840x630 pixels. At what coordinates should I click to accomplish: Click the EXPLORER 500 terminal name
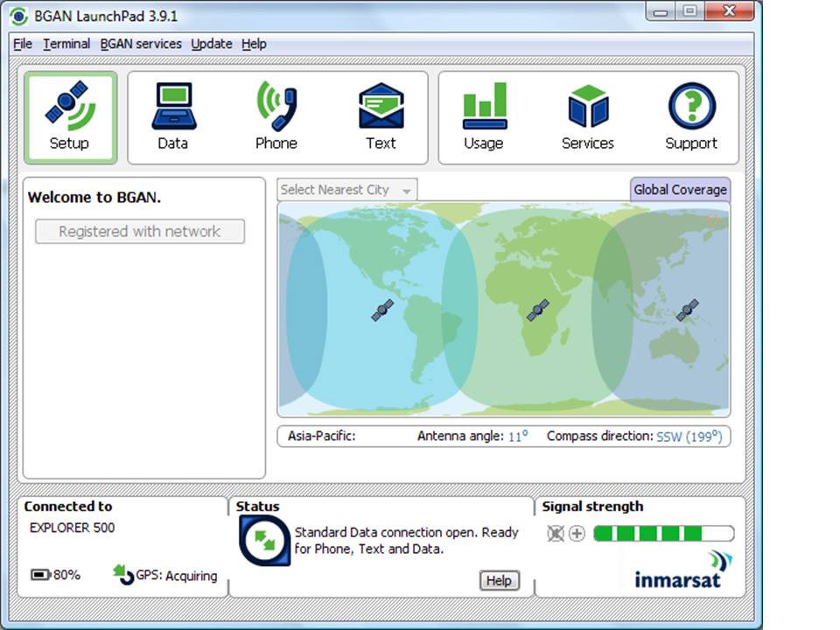(x=73, y=528)
